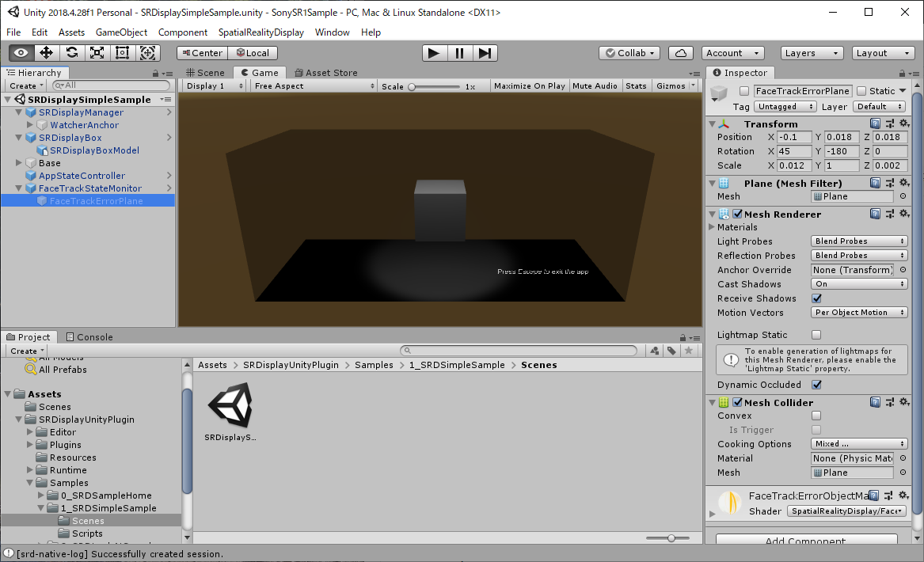Expand the Materials section
This screenshot has width=924, height=562.
[711, 227]
